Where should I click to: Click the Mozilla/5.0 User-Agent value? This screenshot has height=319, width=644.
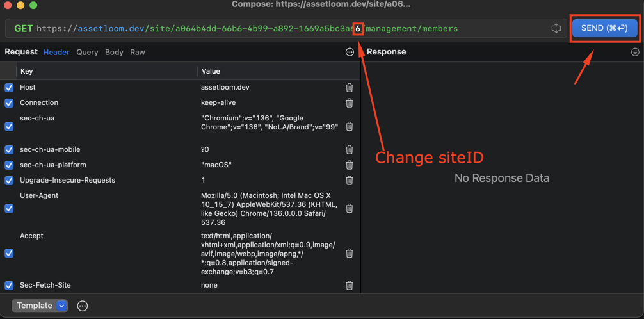[269, 209]
